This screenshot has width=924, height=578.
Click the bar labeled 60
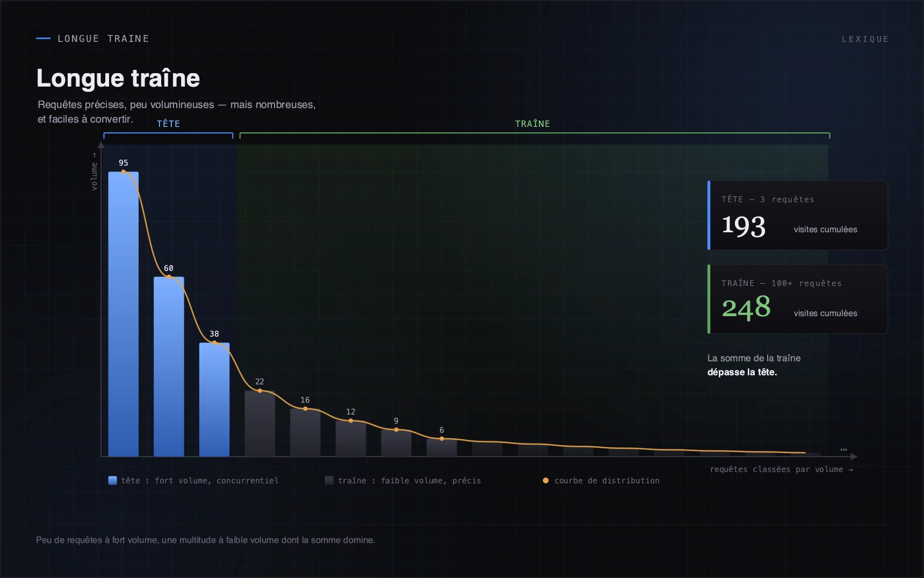point(169,367)
